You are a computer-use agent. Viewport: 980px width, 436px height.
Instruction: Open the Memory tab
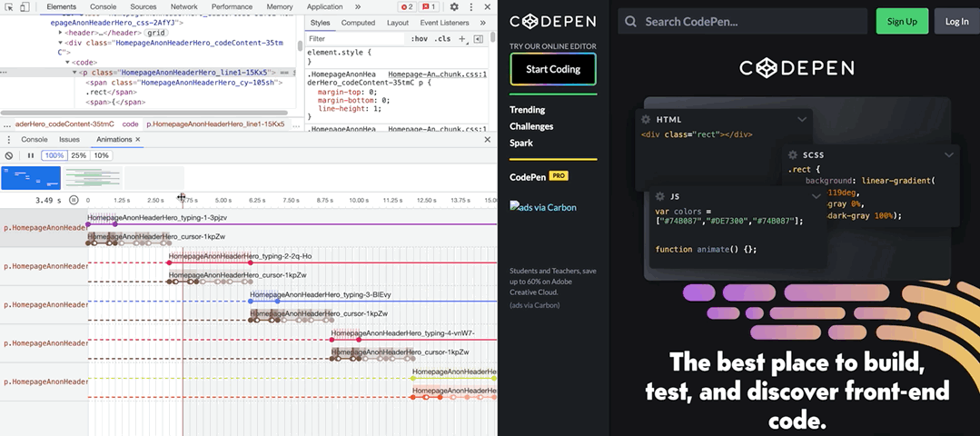(x=280, y=7)
